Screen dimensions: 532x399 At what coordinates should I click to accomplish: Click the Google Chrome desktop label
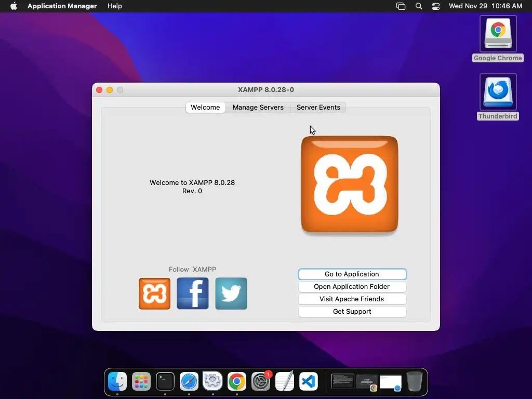[498, 58]
